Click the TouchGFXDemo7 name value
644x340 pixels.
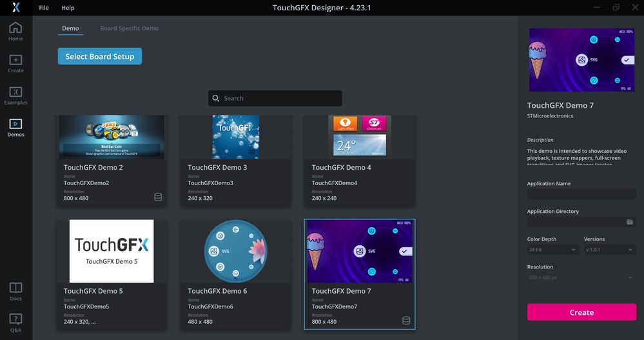click(x=335, y=306)
